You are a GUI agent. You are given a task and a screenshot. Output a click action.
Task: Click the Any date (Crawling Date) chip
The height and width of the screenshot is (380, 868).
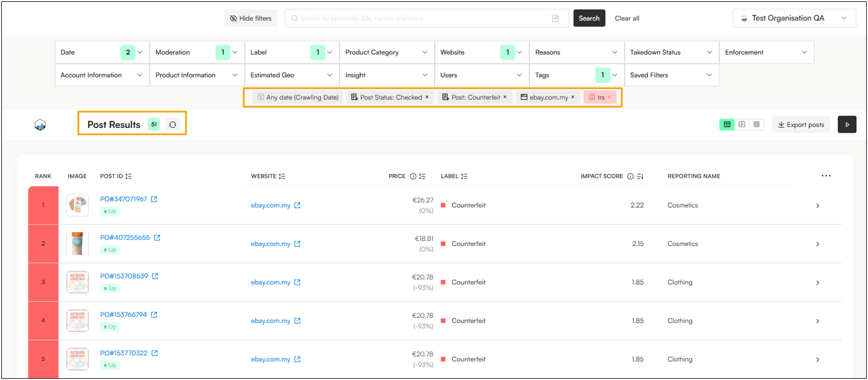(298, 97)
